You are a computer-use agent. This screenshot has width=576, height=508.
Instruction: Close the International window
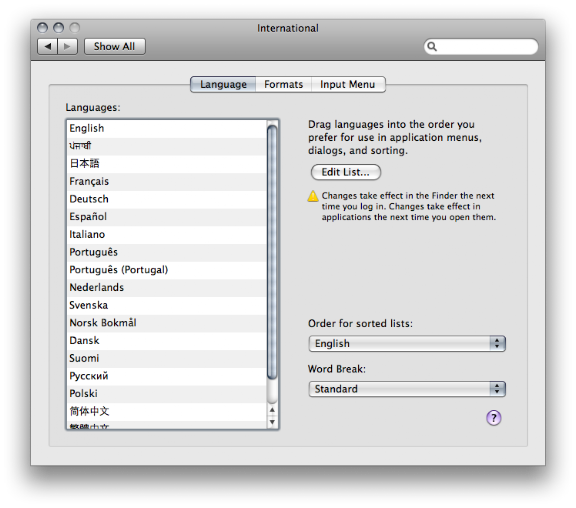pyautogui.click(x=43, y=28)
